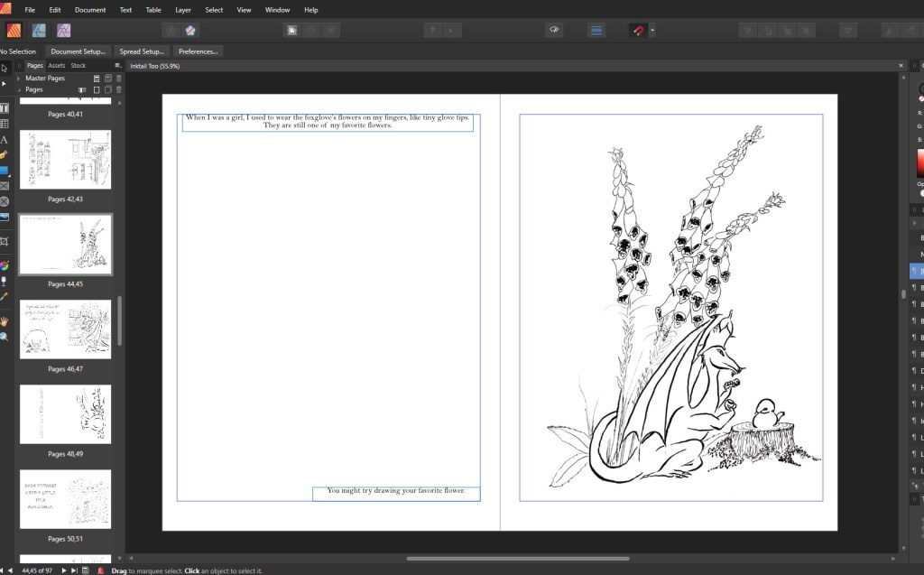
Task: Toggle snapping magnet in toolbar
Action: tap(637, 31)
